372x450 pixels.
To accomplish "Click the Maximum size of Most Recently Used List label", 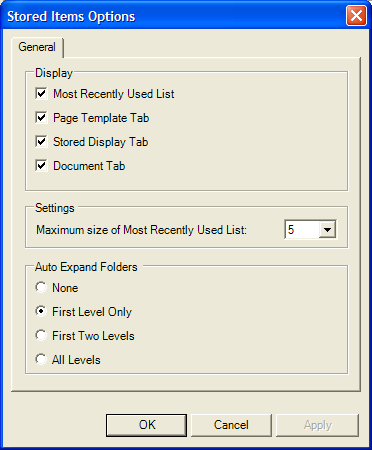I will coord(141,230).
